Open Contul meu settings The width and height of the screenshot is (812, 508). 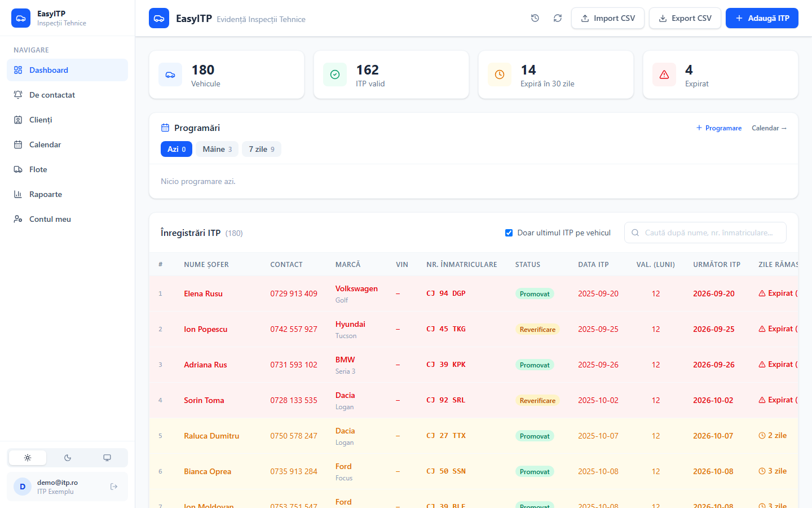(x=67, y=219)
